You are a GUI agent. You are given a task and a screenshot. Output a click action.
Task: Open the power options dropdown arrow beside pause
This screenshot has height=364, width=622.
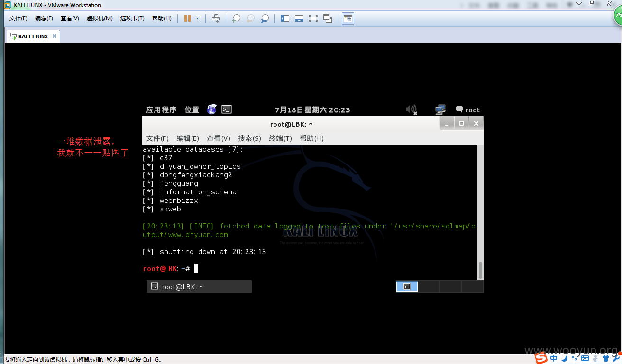coord(198,18)
